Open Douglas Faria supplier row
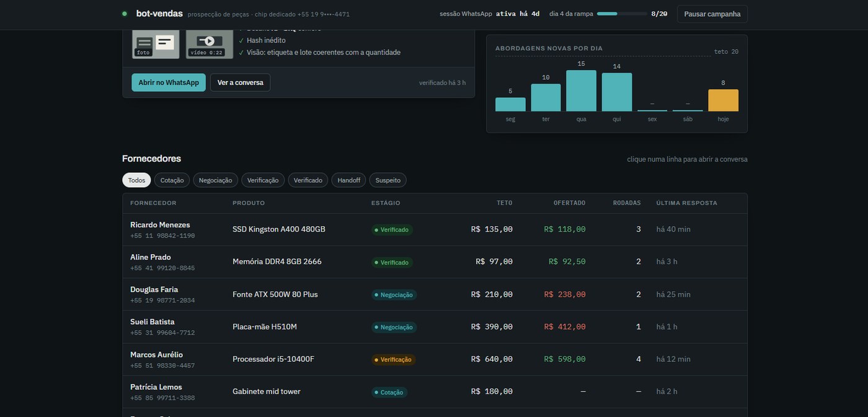The image size is (868, 417). point(435,294)
